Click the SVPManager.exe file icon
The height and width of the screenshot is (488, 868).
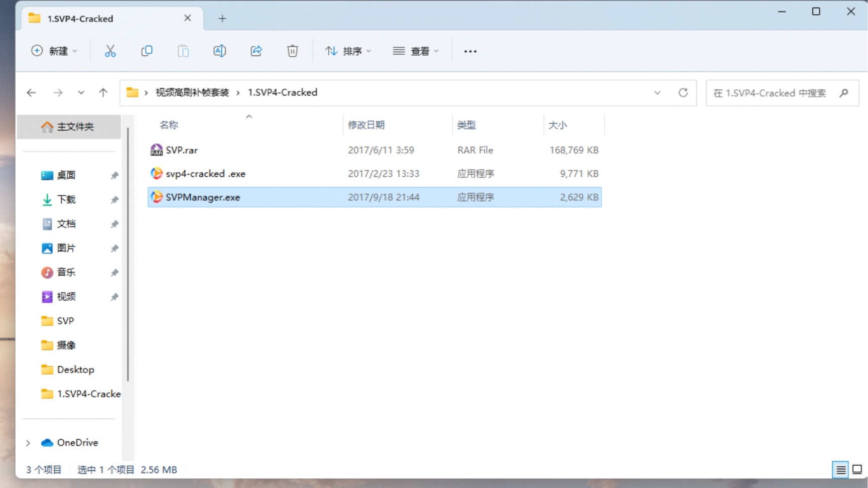157,197
